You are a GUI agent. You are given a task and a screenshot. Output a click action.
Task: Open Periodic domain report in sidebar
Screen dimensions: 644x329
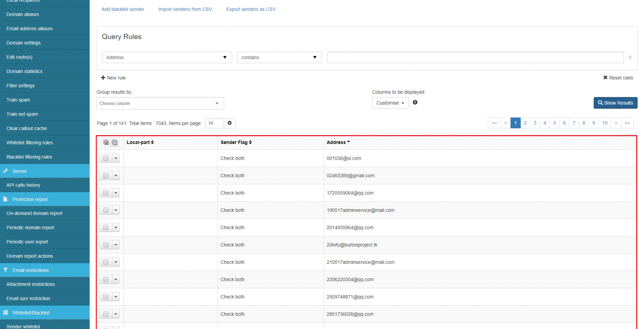pyautogui.click(x=45, y=228)
